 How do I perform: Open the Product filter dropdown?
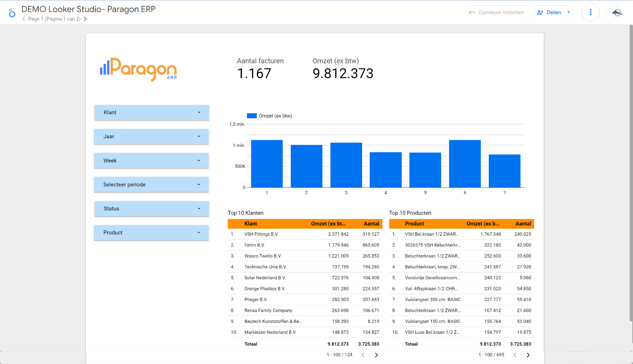151,233
